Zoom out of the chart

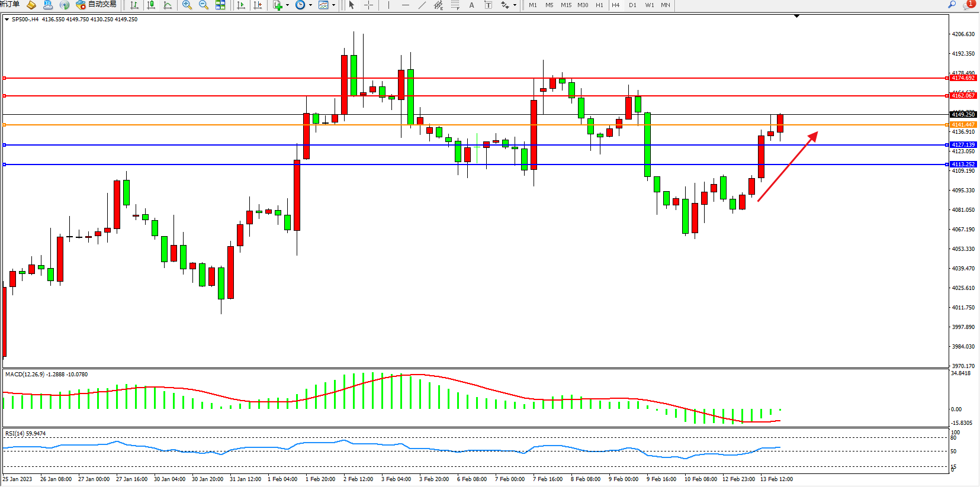pyautogui.click(x=204, y=5)
